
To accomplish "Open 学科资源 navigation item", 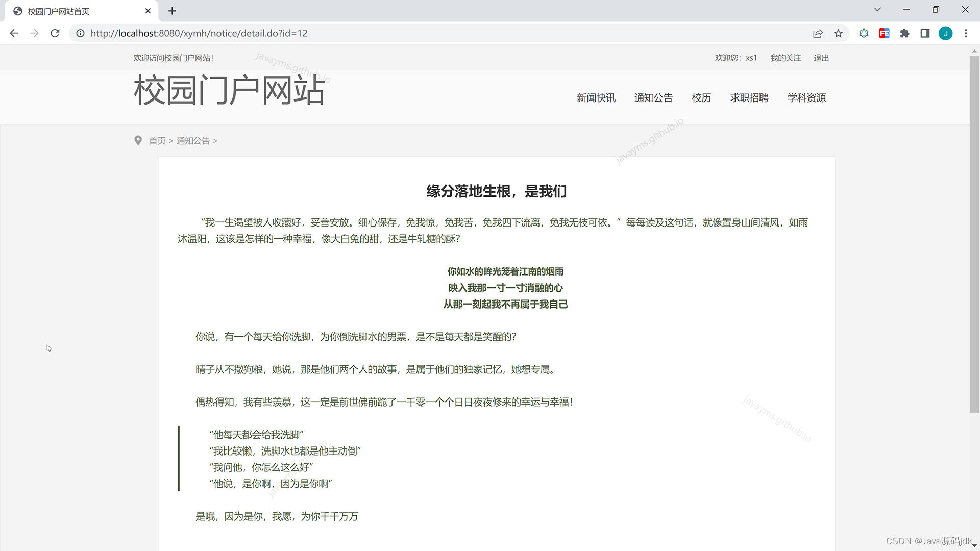I will [806, 98].
